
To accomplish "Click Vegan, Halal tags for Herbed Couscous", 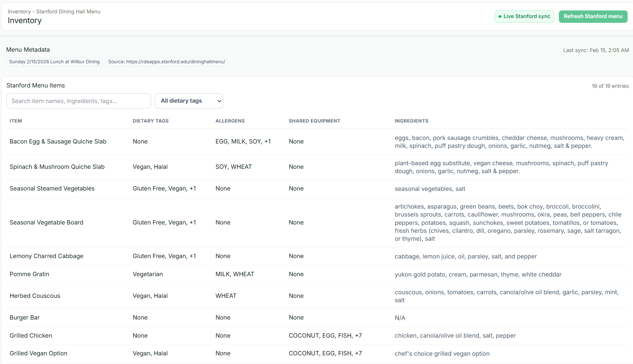I will pyautogui.click(x=150, y=296).
